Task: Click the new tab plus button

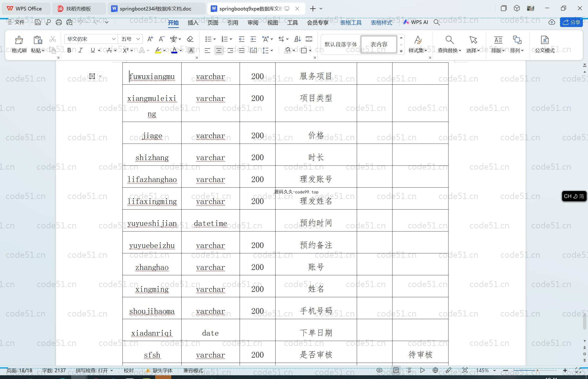Action: [x=313, y=9]
